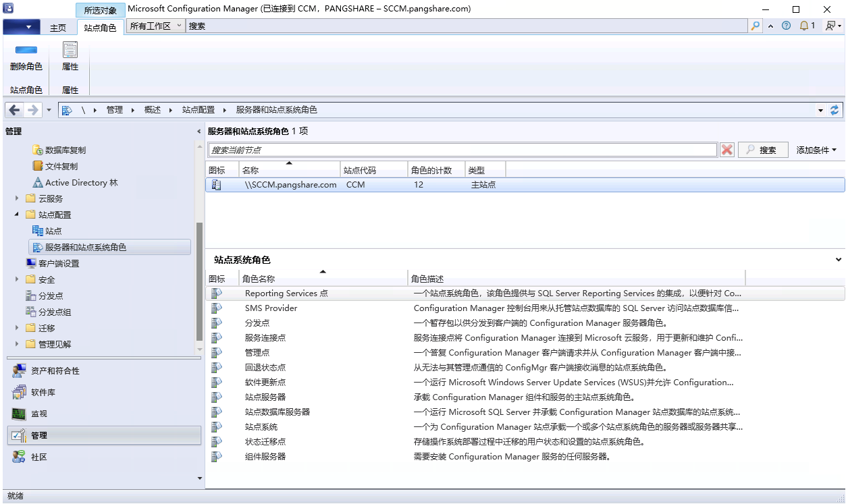Click the navigation tree vertical scrollbar
This screenshot has width=848, height=504.
[199, 282]
